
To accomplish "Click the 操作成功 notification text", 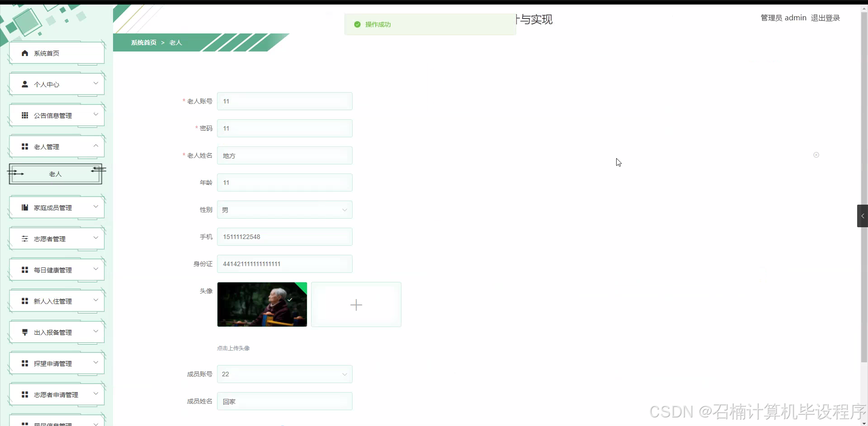I will point(378,24).
